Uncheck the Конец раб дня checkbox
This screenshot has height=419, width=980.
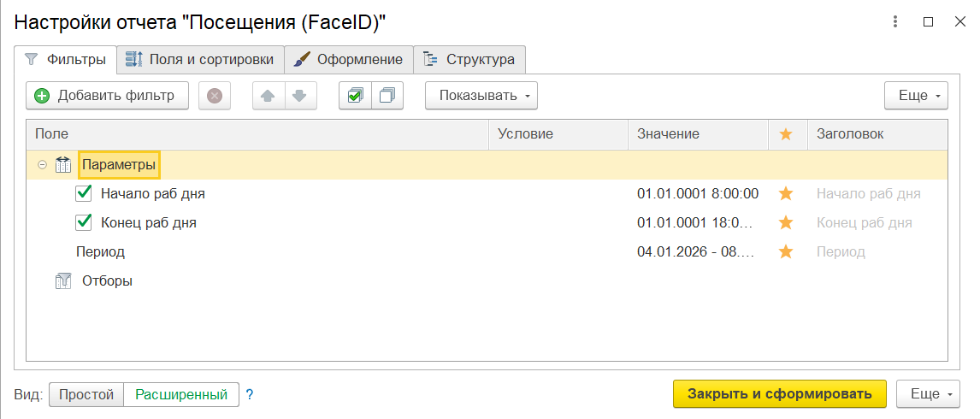coord(84,223)
